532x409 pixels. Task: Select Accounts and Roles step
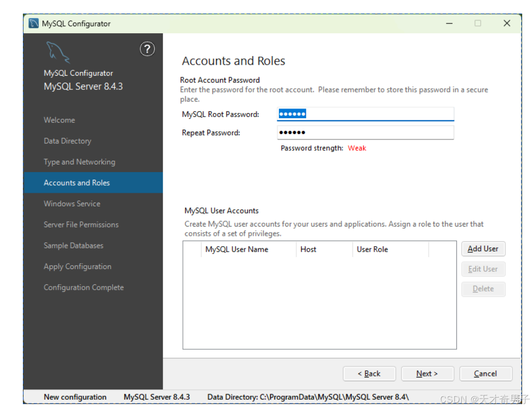point(93,182)
